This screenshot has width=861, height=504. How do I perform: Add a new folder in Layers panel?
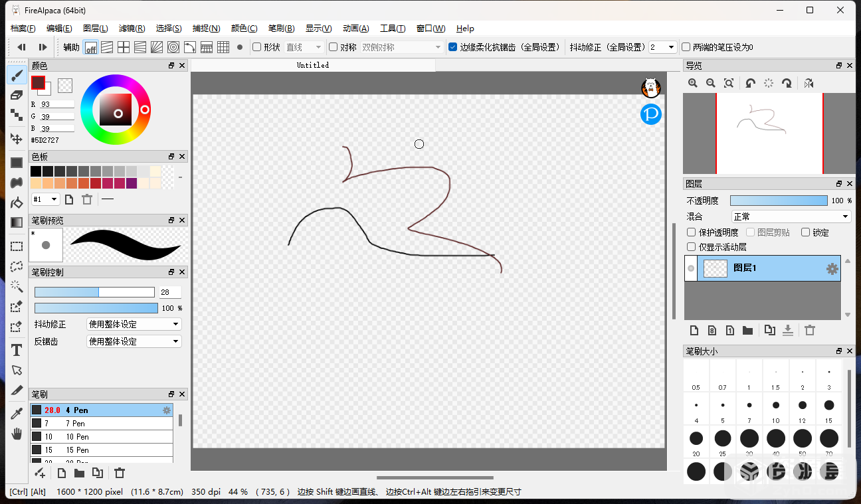pyautogui.click(x=747, y=330)
